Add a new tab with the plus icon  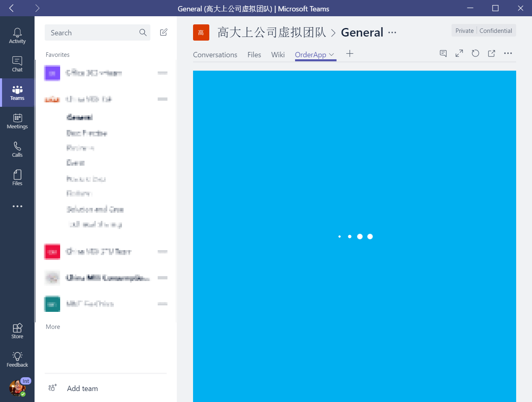pos(350,54)
